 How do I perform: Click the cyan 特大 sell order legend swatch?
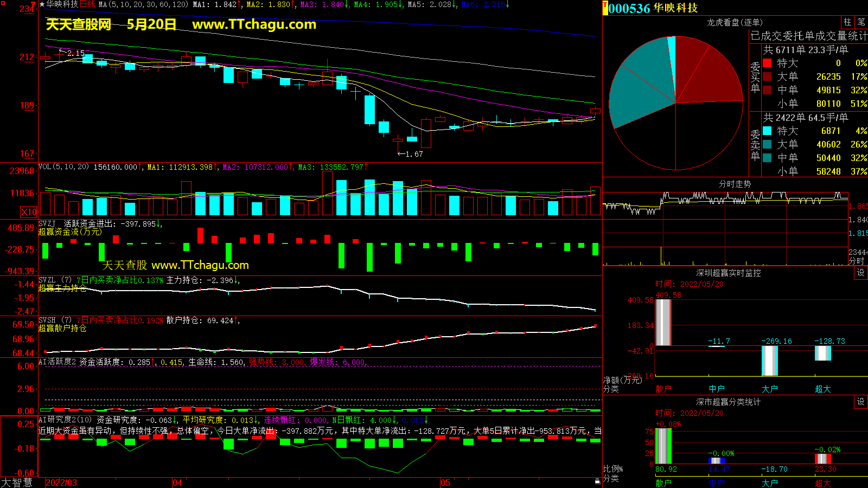click(x=767, y=131)
